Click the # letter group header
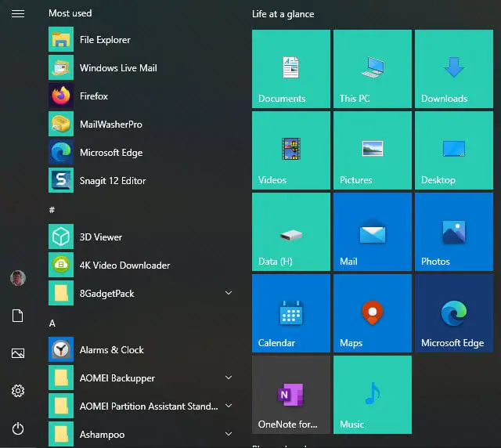 pyautogui.click(x=52, y=210)
